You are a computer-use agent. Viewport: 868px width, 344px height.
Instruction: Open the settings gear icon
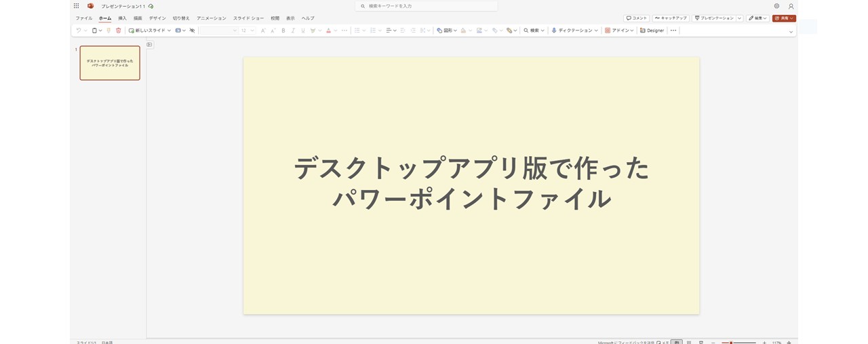(776, 6)
